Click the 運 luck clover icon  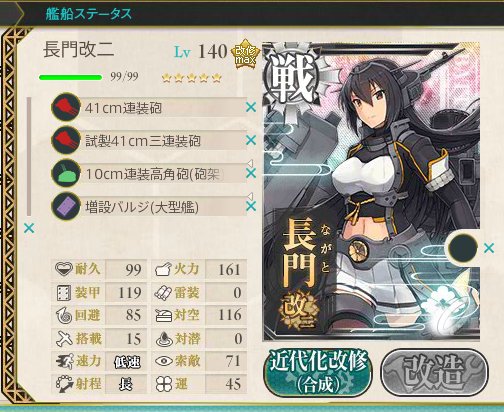164,384
